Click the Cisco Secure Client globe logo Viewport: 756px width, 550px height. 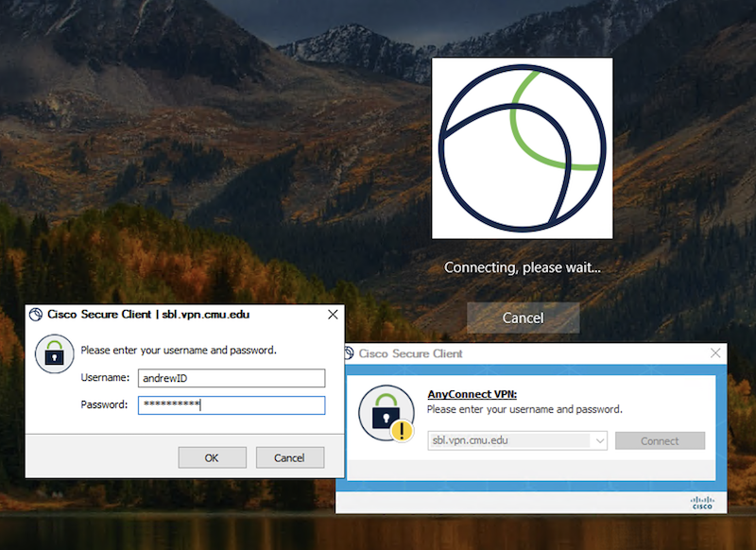click(x=523, y=147)
